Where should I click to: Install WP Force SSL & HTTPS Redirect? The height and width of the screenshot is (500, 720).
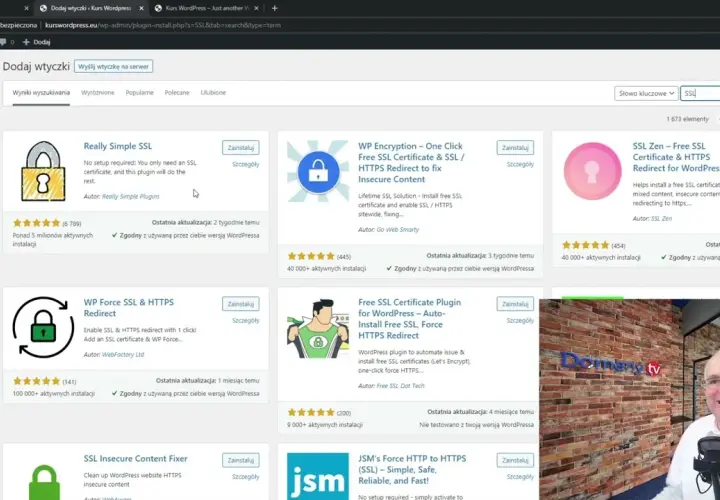click(x=241, y=304)
